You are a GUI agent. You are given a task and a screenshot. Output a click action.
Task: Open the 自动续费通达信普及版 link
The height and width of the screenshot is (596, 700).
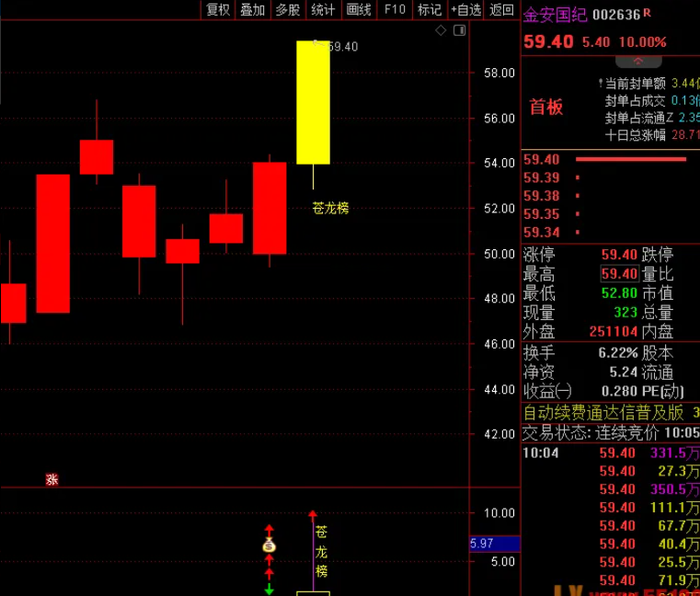point(603,413)
